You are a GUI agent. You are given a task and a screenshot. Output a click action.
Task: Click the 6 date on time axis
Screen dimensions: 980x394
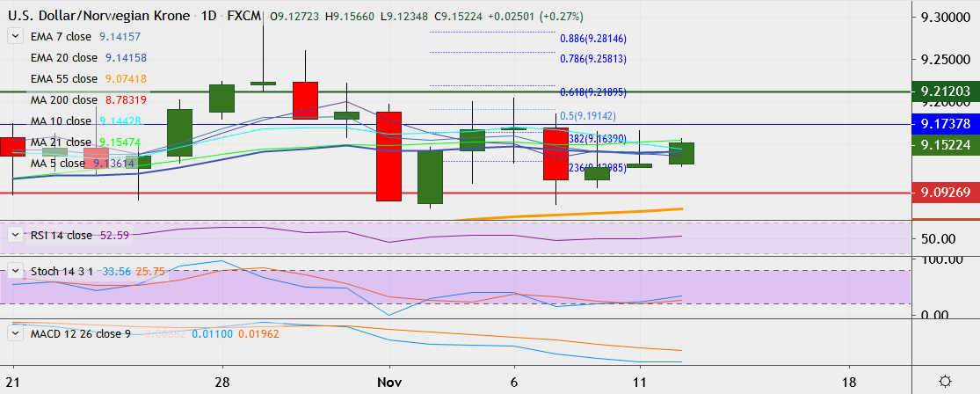pos(514,382)
